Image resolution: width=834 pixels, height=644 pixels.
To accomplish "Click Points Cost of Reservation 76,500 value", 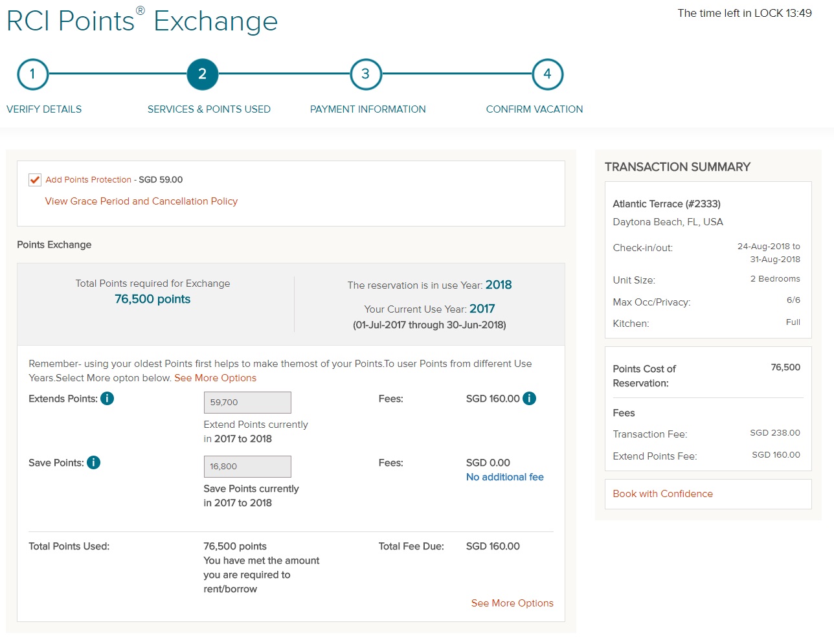I will pyautogui.click(x=785, y=368).
